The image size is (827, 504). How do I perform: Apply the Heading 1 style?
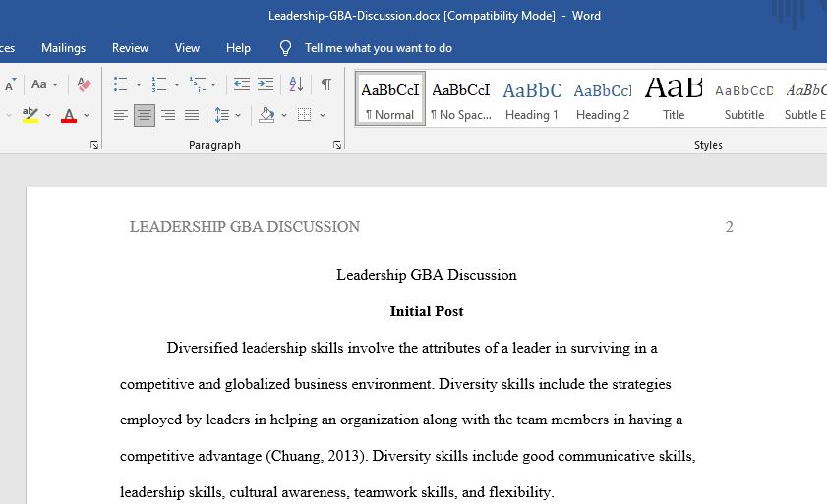coord(532,98)
